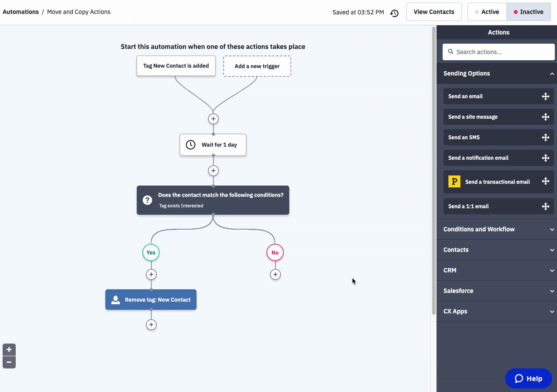The width and height of the screenshot is (557, 392).
Task: Go to Automations breadcrumb
Action: (21, 12)
